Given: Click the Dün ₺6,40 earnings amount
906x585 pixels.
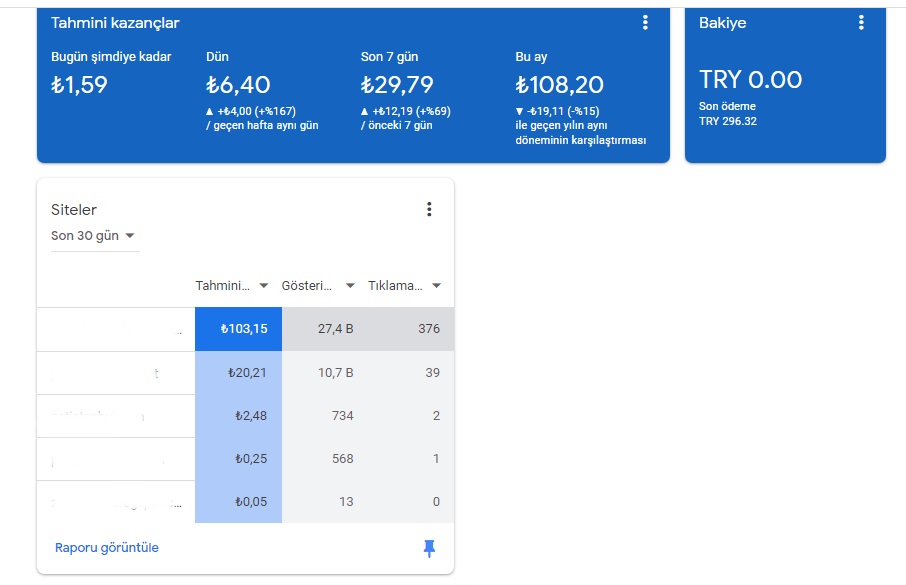Looking at the screenshot, I should pyautogui.click(x=238, y=85).
